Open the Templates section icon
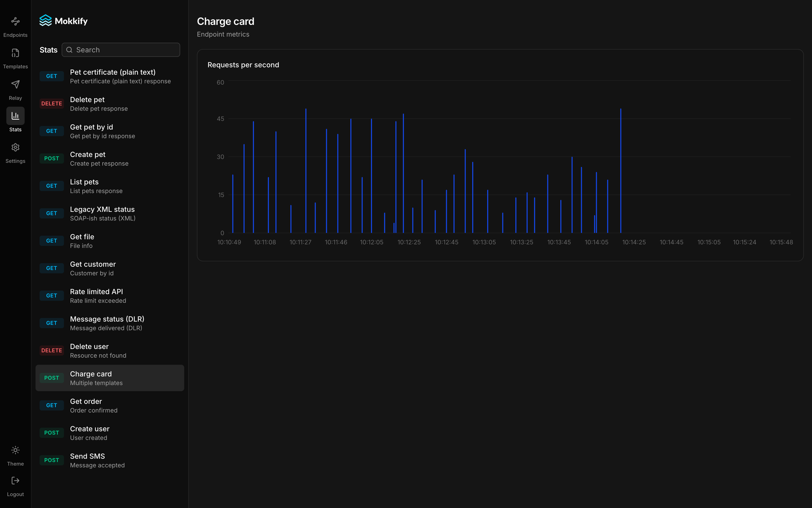812x508 pixels. [15, 53]
